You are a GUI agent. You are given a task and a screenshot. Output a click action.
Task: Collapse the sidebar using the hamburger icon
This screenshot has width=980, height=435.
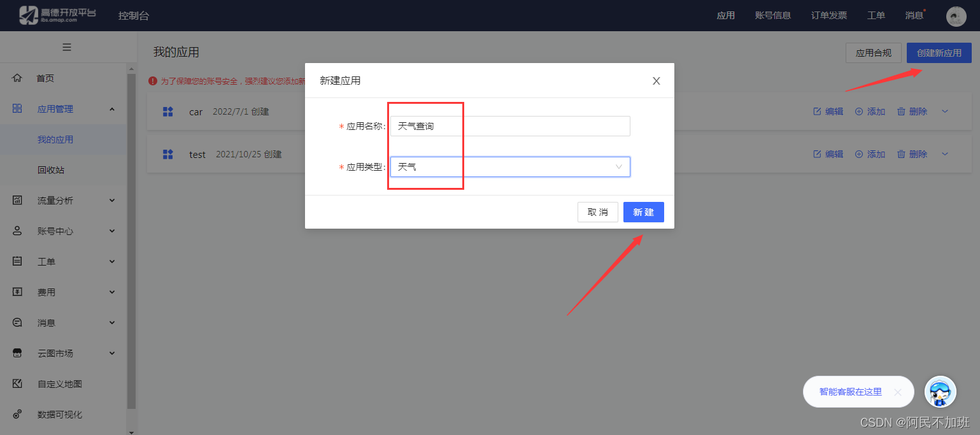(x=66, y=46)
